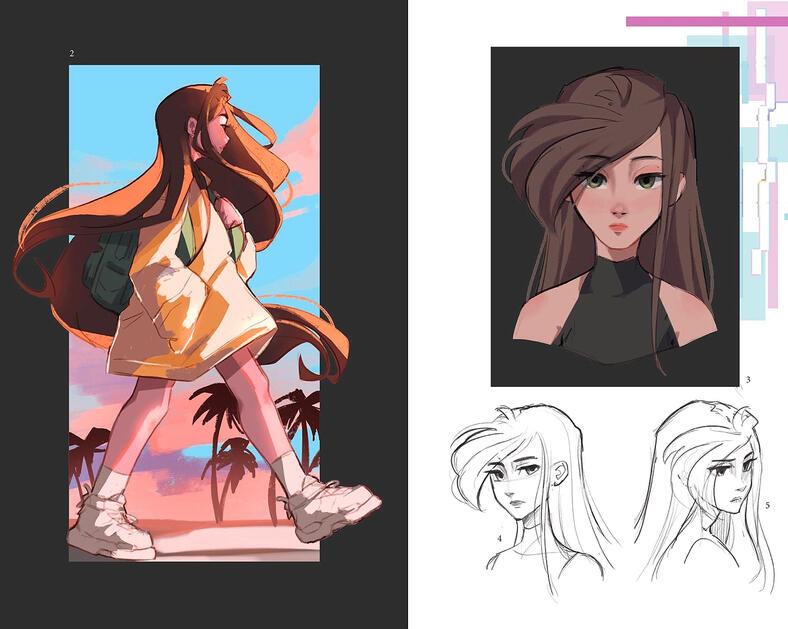Open the colored portrait with green eyes
Viewport: 788px width, 629px height.
(x=614, y=215)
